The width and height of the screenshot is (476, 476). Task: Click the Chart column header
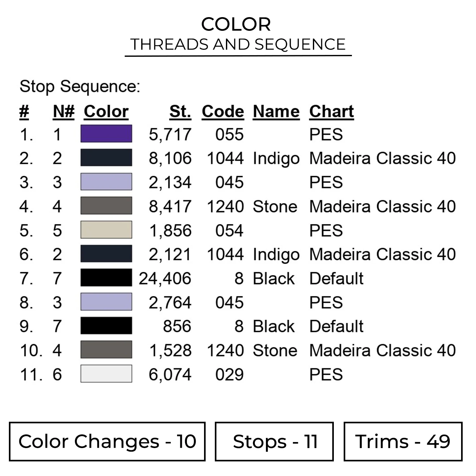[x=331, y=112]
